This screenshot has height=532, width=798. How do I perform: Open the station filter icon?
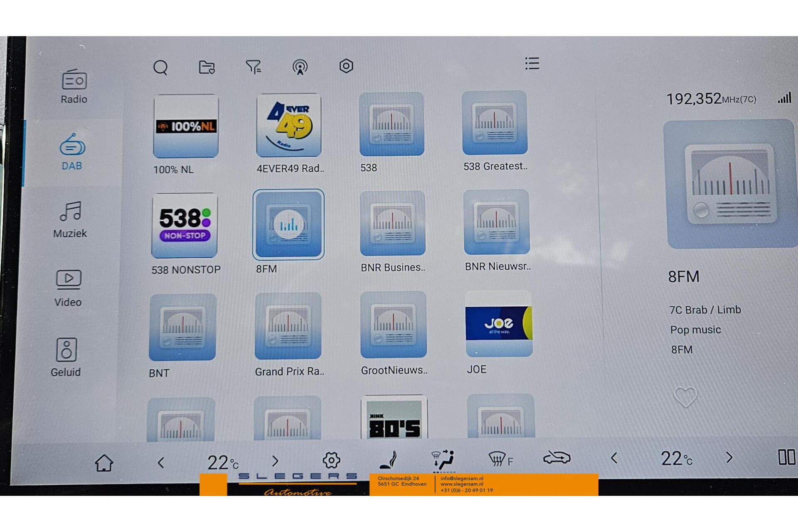click(253, 66)
